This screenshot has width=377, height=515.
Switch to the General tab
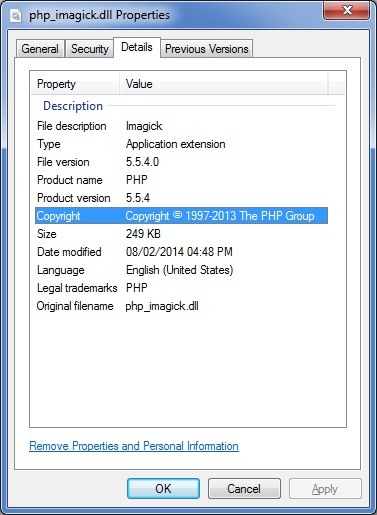[40, 49]
